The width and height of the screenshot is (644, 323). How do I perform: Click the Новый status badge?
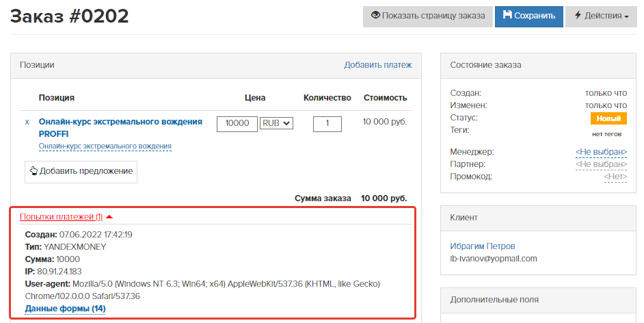608,118
